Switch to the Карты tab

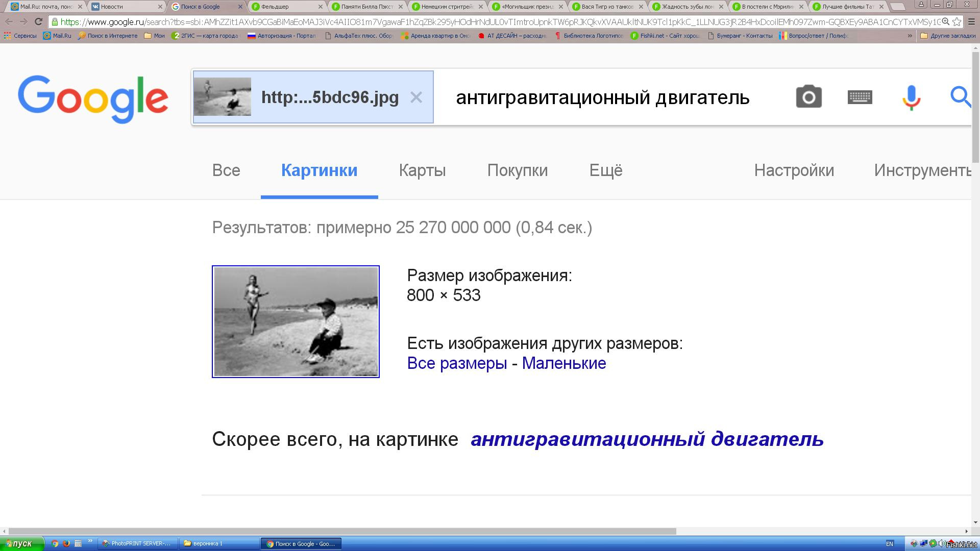click(x=422, y=170)
